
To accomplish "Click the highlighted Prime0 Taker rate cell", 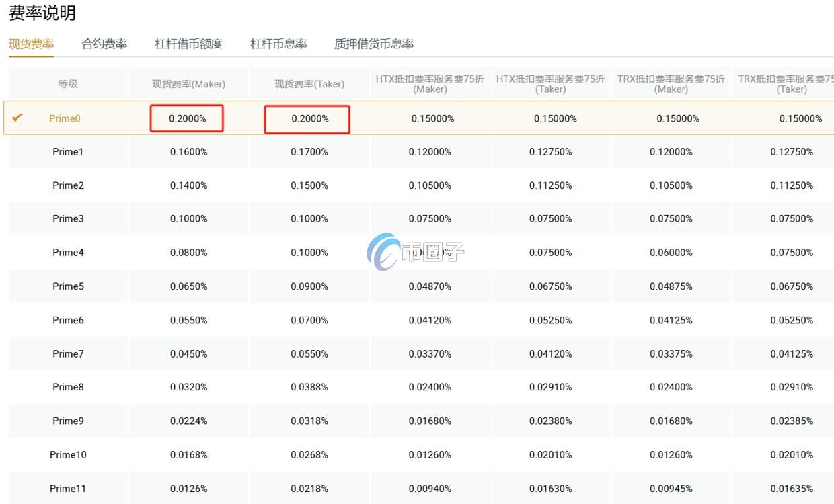I will pos(307,119).
